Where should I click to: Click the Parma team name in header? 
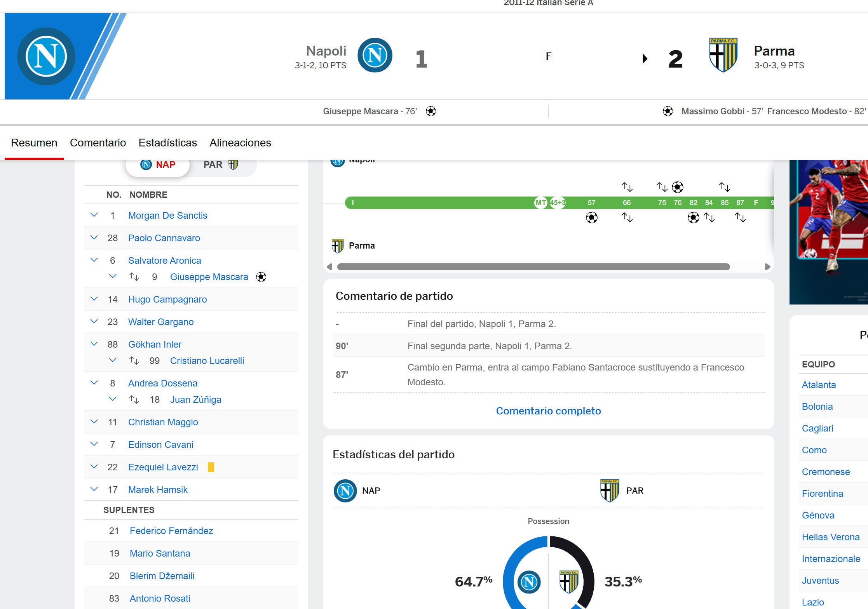click(774, 51)
